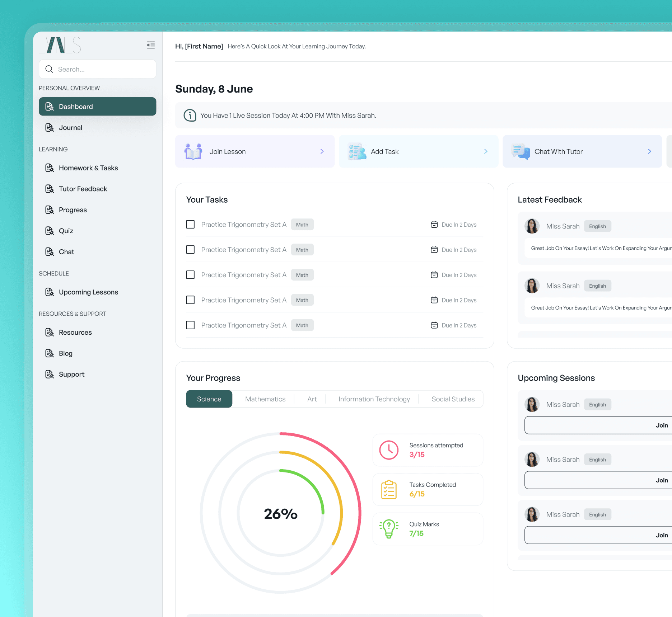The height and width of the screenshot is (617, 672).
Task: Click Miss Sarah avatar in second feedback
Action: coord(532,286)
